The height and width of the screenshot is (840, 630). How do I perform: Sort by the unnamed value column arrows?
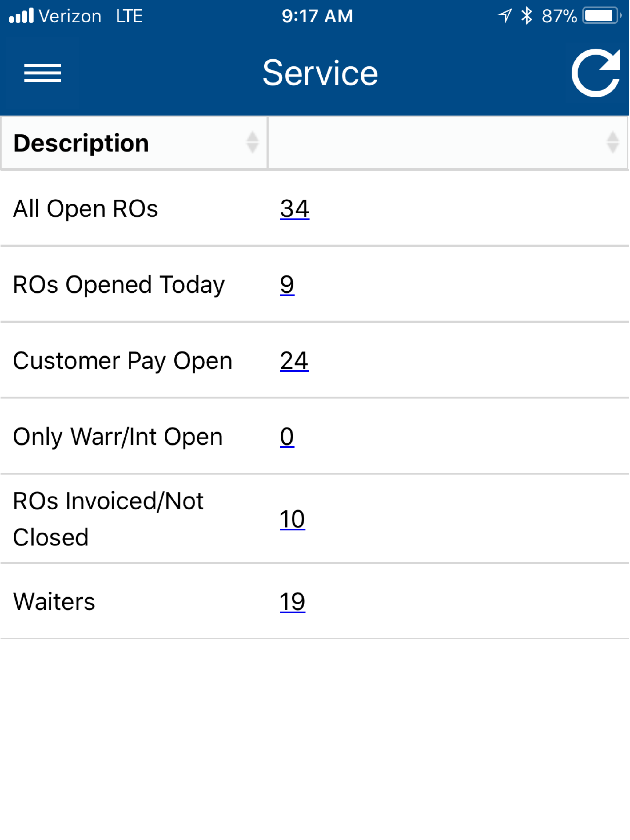(x=612, y=142)
